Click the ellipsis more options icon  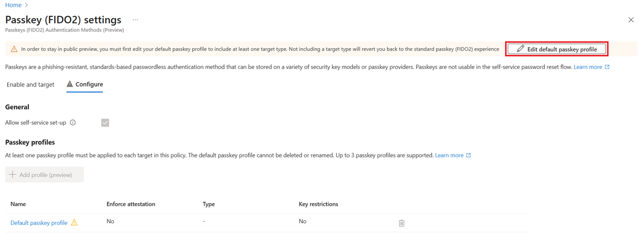[135, 20]
